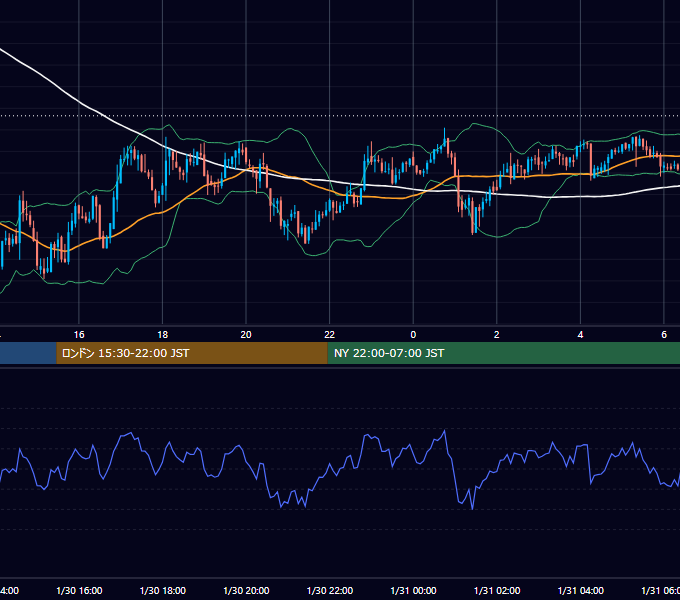Click the 1/31 00:00 time label
This screenshot has height=600, width=680.
pyautogui.click(x=413, y=590)
